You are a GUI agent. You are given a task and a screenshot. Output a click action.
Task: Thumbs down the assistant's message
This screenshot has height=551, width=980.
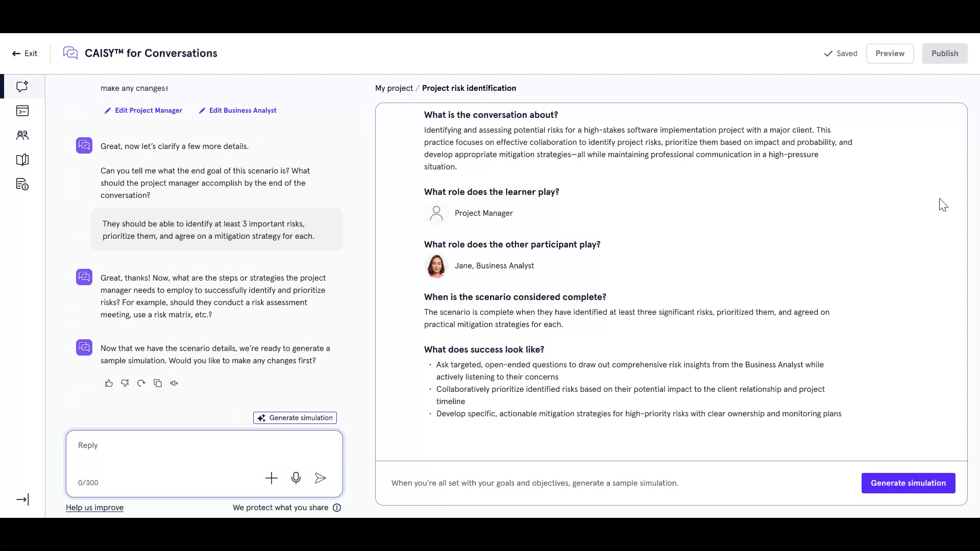pyautogui.click(x=125, y=383)
